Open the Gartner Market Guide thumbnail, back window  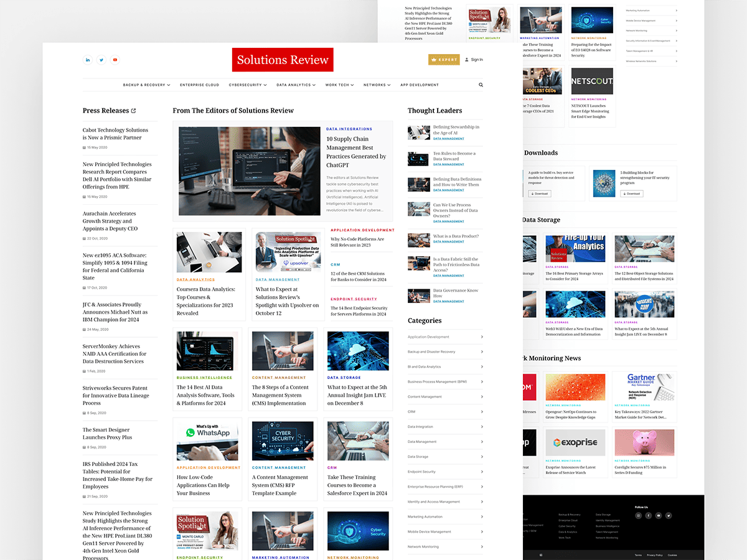tap(644, 386)
